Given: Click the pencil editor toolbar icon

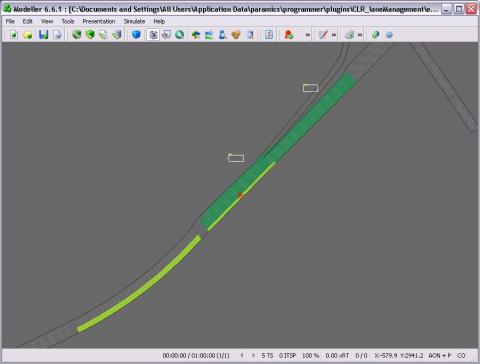Looking at the screenshot, I should click(323, 35).
